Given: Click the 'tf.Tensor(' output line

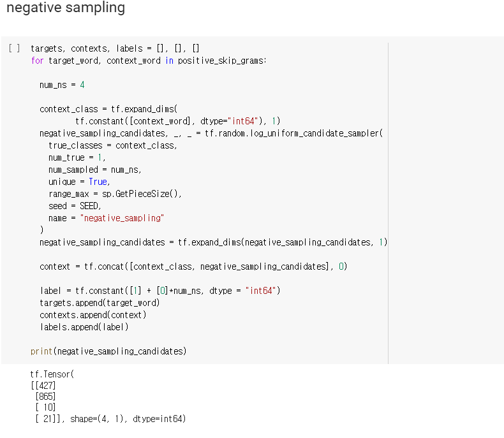Looking at the screenshot, I should [x=52, y=374].
